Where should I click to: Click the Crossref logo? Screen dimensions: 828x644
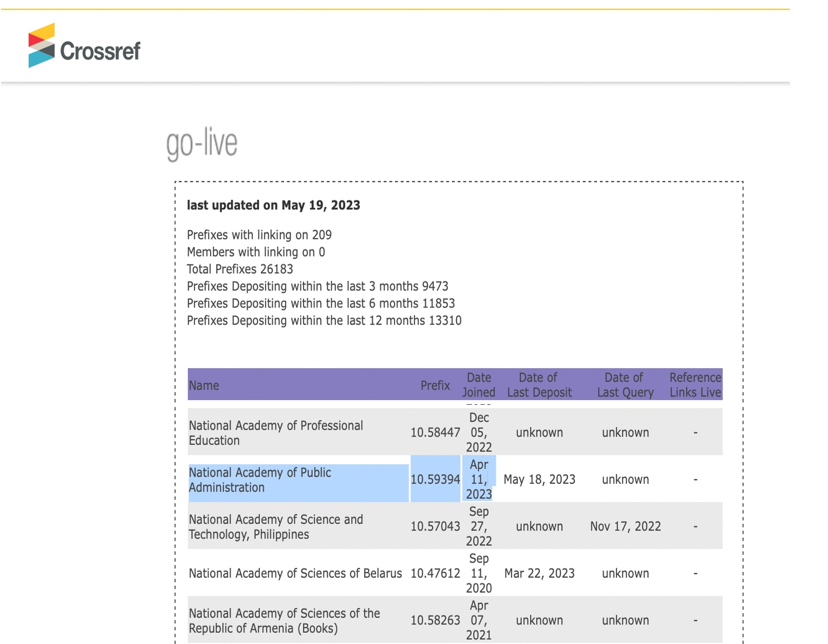pyautogui.click(x=84, y=45)
